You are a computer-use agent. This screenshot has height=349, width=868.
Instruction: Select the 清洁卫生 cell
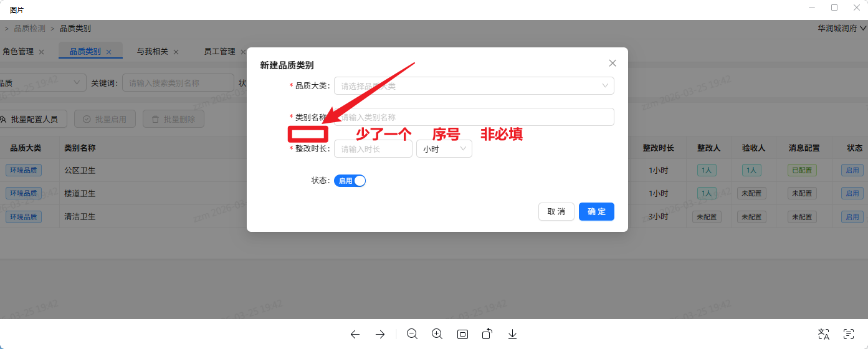pyautogui.click(x=80, y=217)
